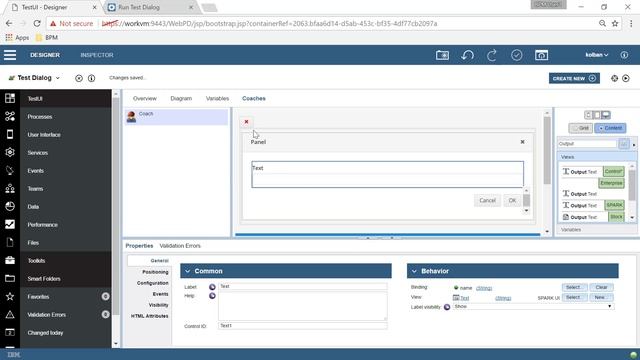Click the Clear button for the Binding
Image resolution: width=640 pixels, height=360 pixels.
[602, 287]
